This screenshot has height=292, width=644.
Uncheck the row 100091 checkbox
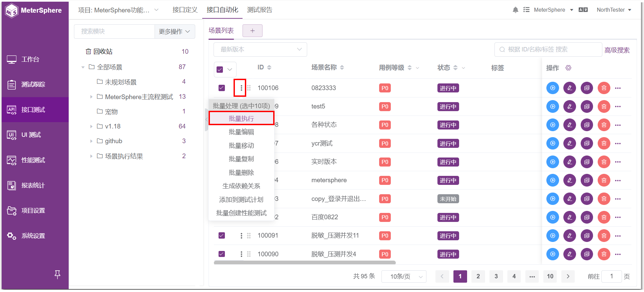222,235
